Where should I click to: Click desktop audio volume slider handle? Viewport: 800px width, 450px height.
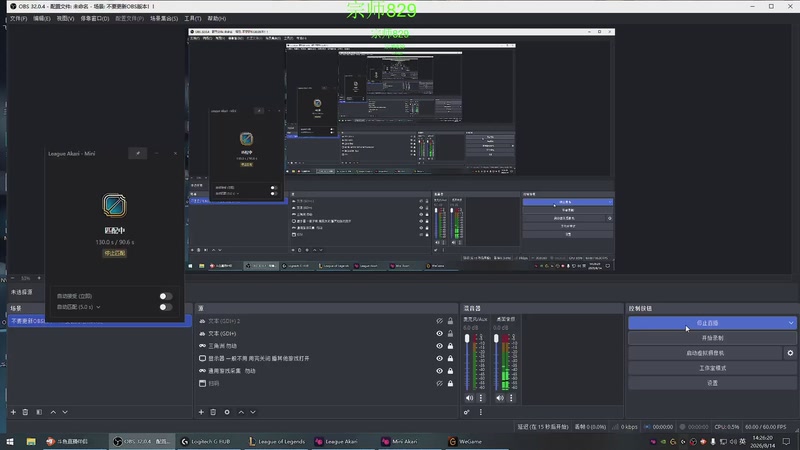point(496,339)
